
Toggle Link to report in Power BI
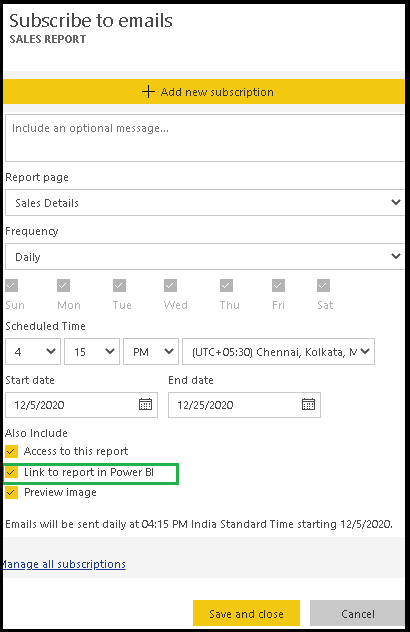tap(12, 472)
